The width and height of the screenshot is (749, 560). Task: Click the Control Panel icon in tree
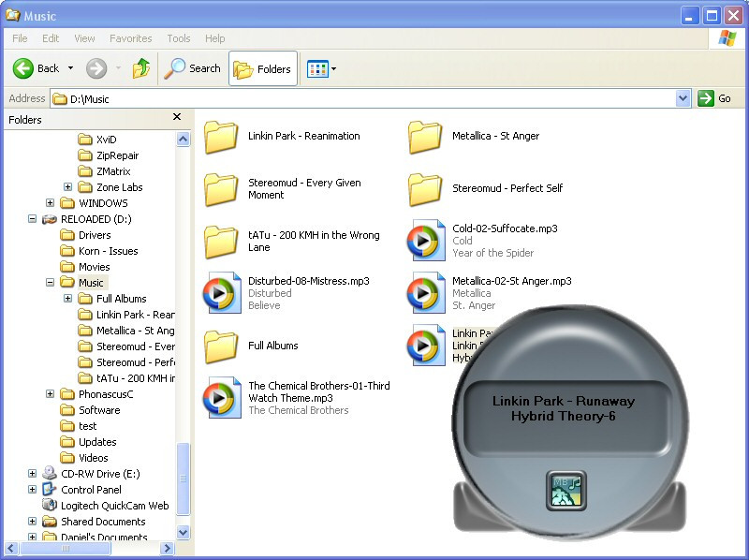pyautogui.click(x=50, y=489)
